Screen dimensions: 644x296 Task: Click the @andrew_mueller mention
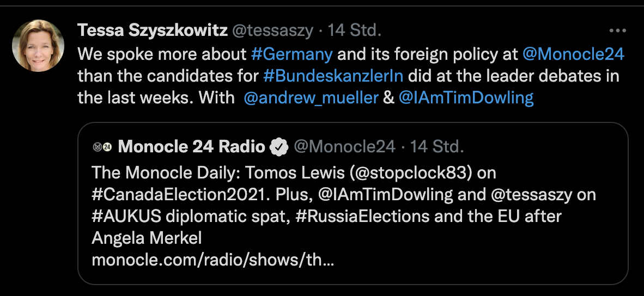point(311,98)
